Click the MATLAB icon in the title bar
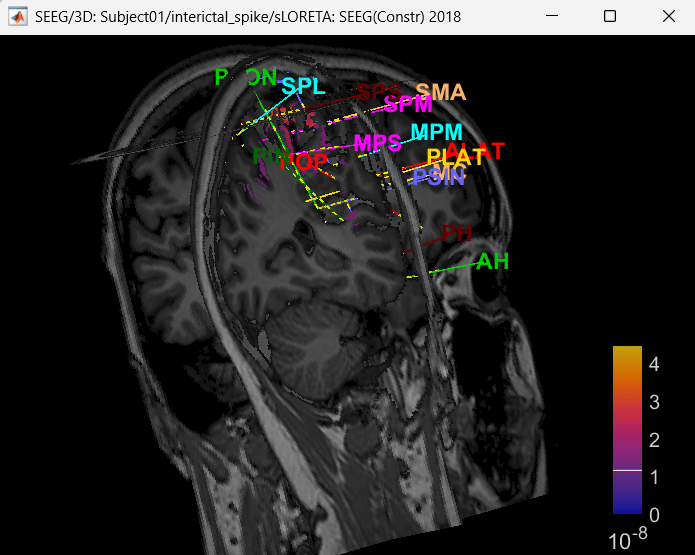The width and height of the screenshot is (695, 555). (x=18, y=18)
